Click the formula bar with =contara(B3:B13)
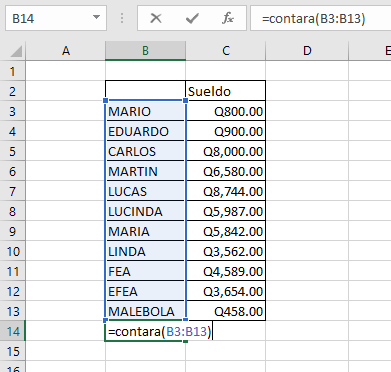The width and height of the screenshot is (391, 372). 321,18
